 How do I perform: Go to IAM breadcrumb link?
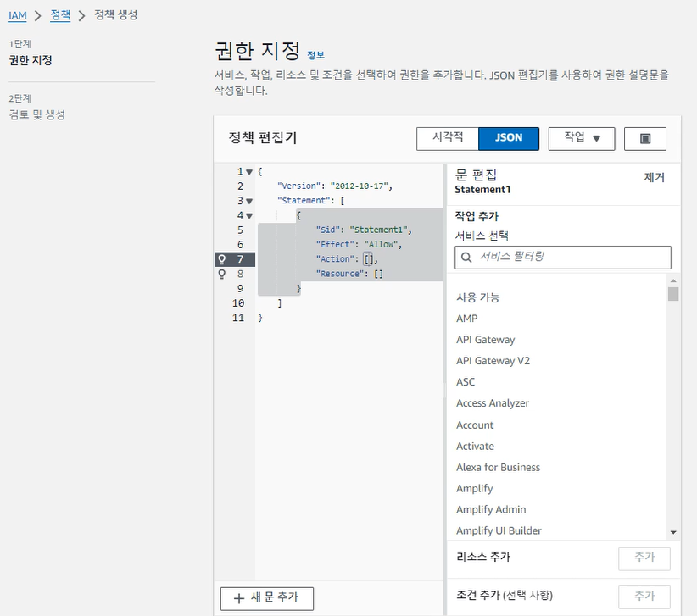(18, 15)
